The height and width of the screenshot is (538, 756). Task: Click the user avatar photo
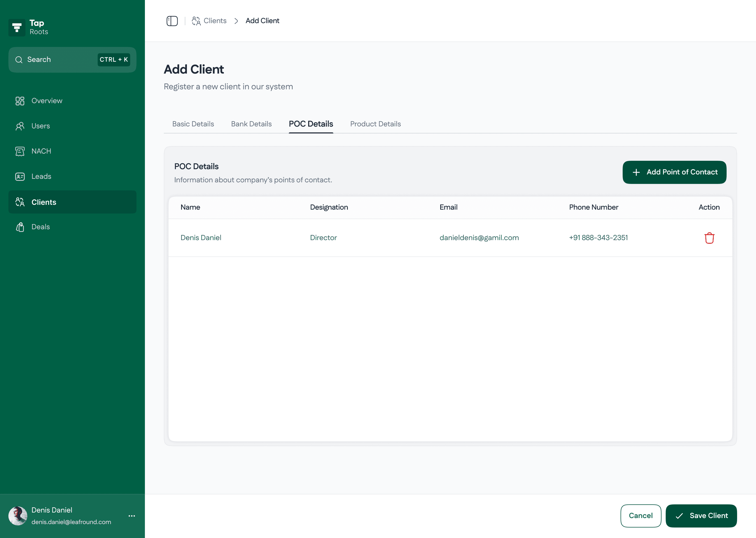coord(18,515)
